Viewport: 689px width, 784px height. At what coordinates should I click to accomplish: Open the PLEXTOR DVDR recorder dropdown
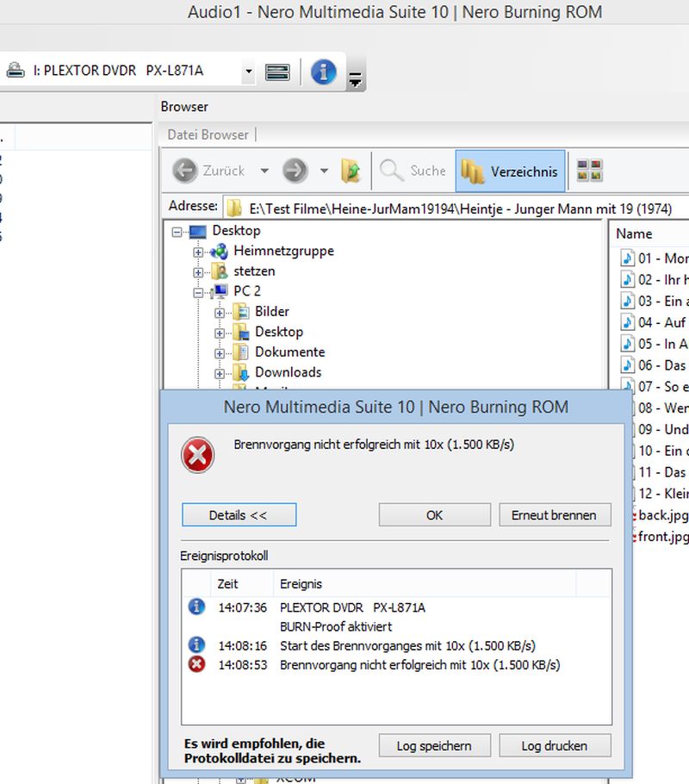[249, 71]
